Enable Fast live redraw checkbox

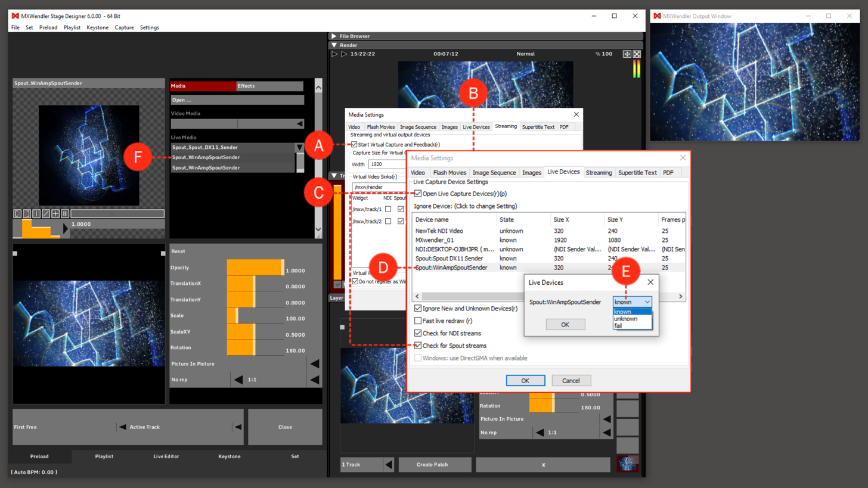tap(418, 321)
